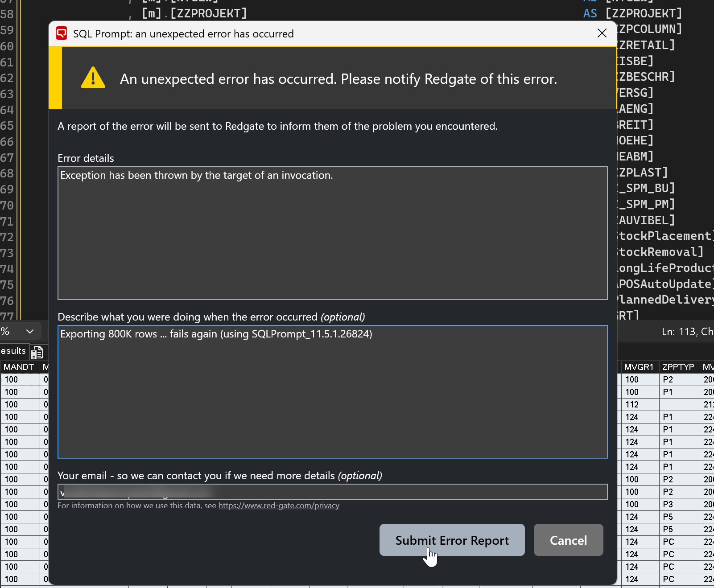714x588 pixels.
Task: Click [ZZPROJEKT] alias on line 58
Action: [644, 13]
